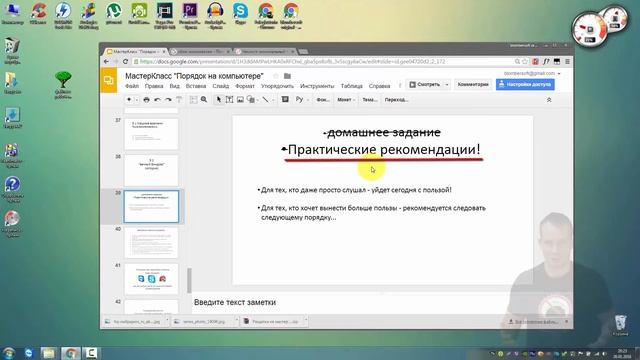This screenshot has width=640, height=360.
Task: Open the new slide layout dropdown arrow
Action: click(x=137, y=100)
